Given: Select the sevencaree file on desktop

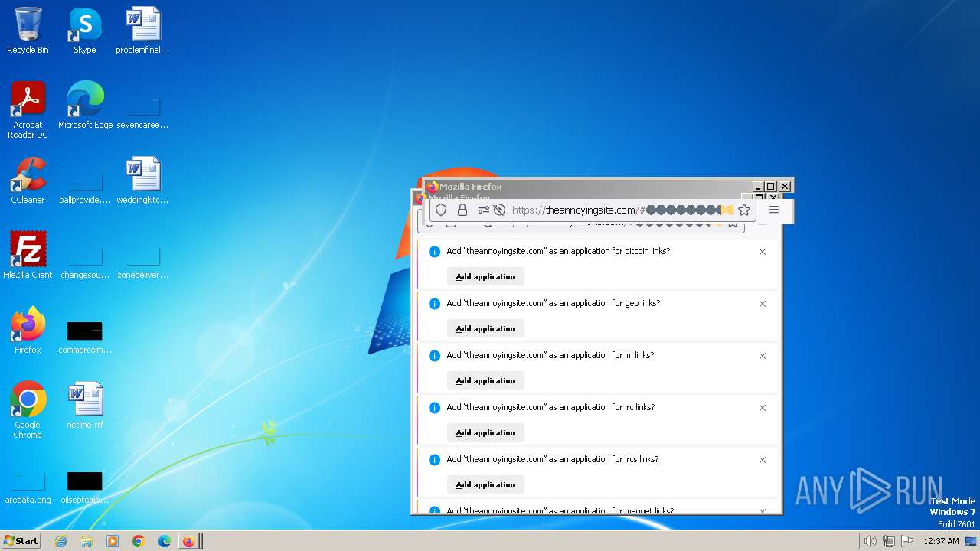Looking at the screenshot, I should (x=142, y=106).
